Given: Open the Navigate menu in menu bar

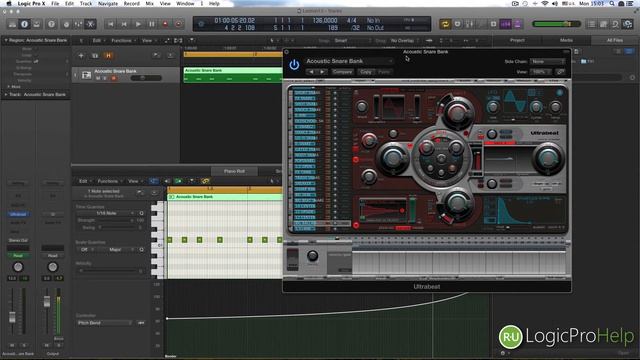Looking at the screenshot, I should click(108, 3).
